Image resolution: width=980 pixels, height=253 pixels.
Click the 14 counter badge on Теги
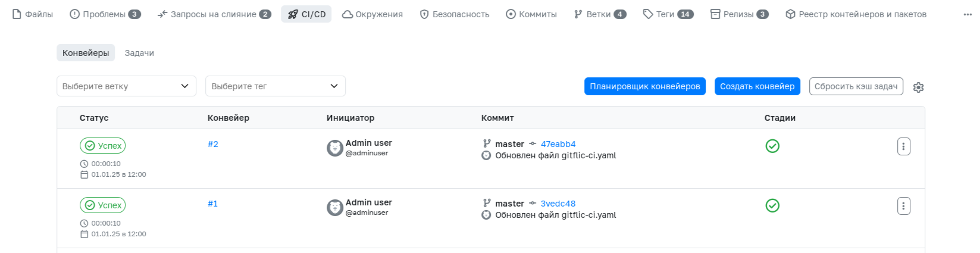[x=685, y=14]
